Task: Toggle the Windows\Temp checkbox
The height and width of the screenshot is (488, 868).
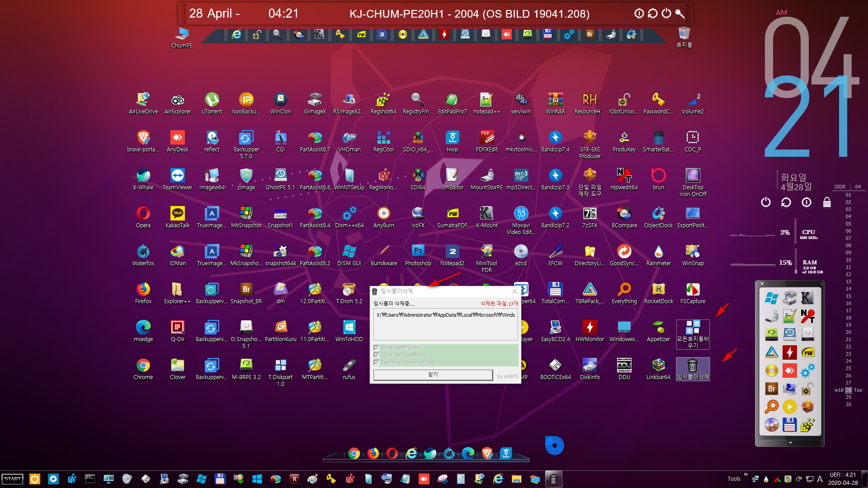Action: pyautogui.click(x=376, y=348)
